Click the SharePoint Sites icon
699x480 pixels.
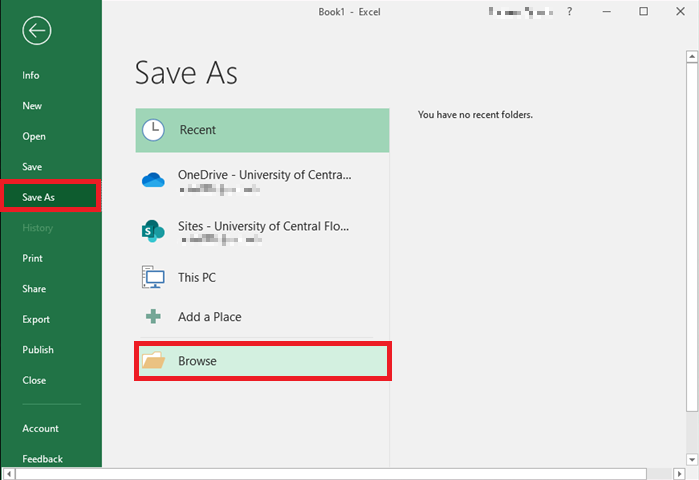(153, 231)
